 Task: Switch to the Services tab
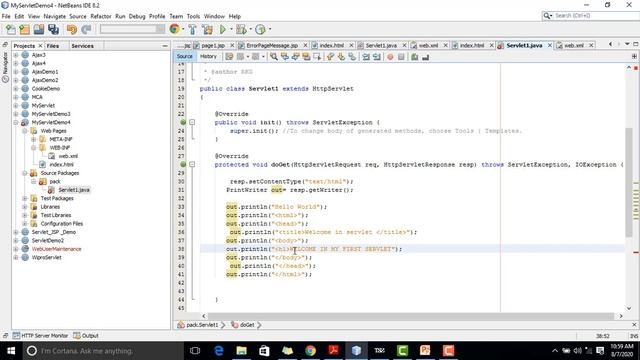[82, 46]
